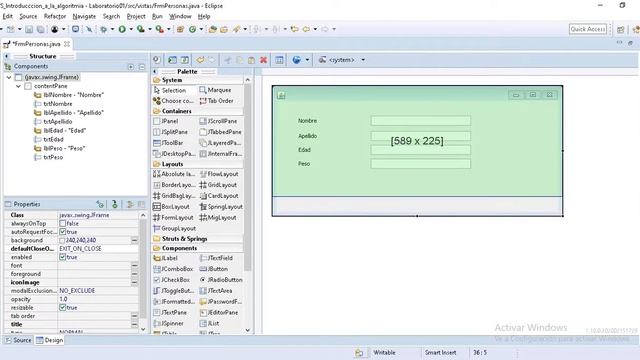Screen dimensions: 640x360
Task: Select FlowLayout in the Layouts palette
Action: pyautogui.click(x=219, y=174)
